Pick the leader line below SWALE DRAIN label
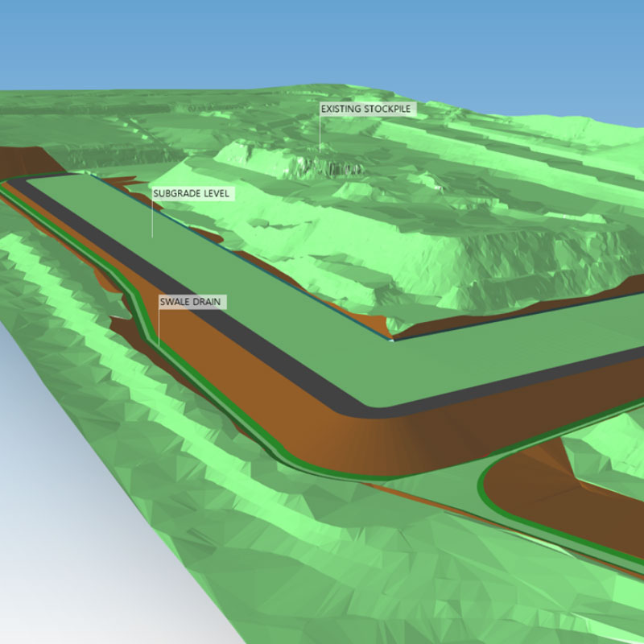 pos(159,326)
